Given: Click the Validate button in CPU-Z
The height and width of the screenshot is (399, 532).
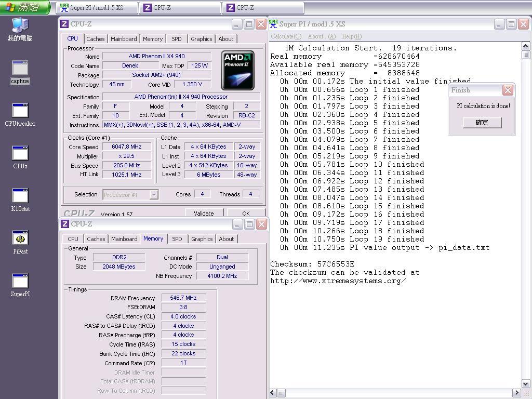Looking at the screenshot, I should 204,213.
